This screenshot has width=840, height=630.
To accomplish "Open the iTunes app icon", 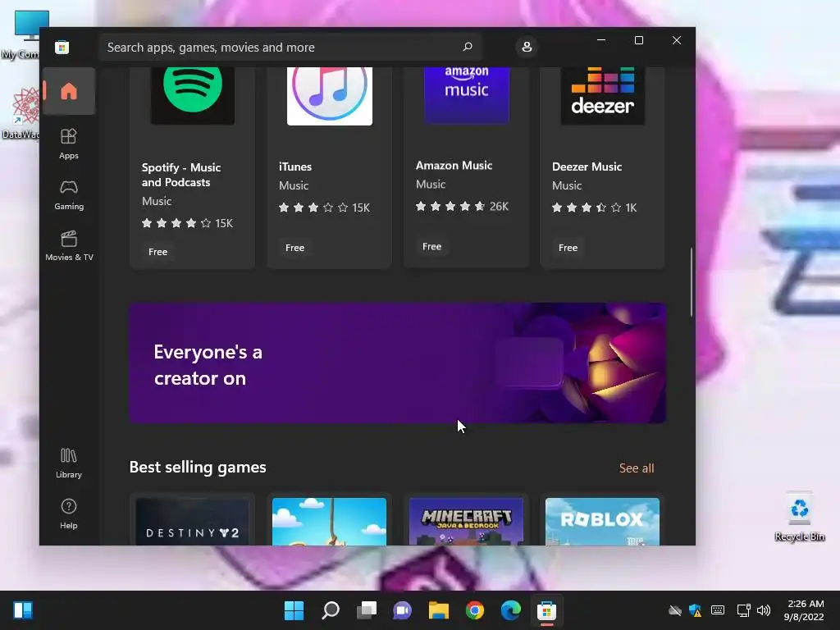I will 330,96.
